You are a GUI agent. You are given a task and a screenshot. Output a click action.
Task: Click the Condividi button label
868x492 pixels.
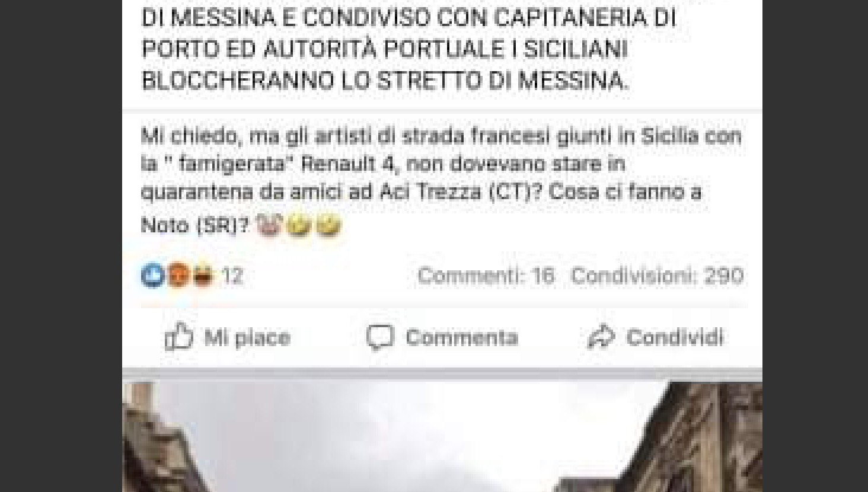pos(675,338)
